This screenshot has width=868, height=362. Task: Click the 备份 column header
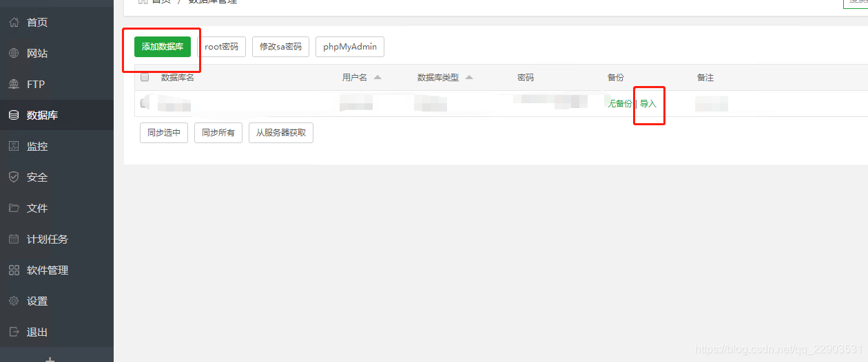pos(616,78)
